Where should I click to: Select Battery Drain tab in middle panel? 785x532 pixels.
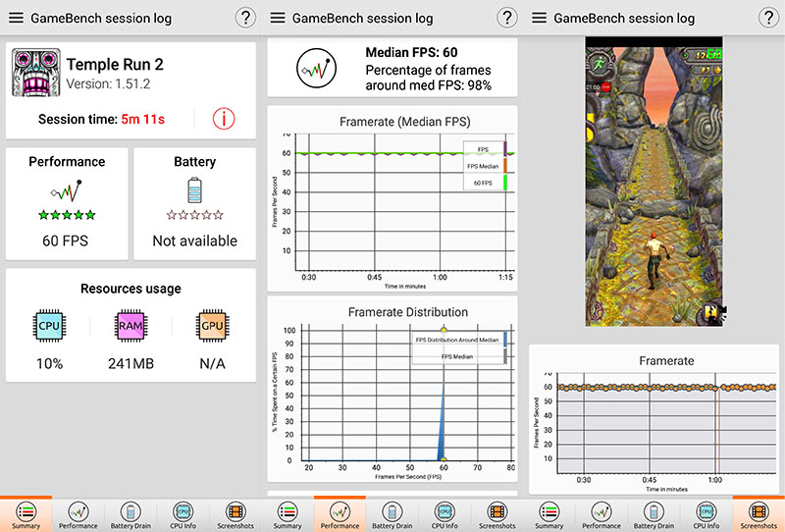pyautogui.click(x=392, y=515)
